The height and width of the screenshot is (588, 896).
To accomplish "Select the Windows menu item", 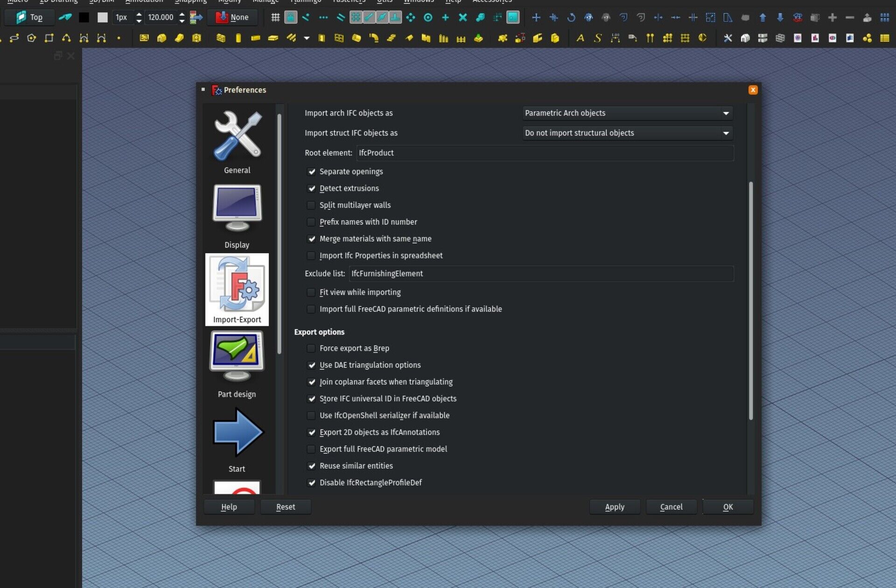I will (419, 3).
